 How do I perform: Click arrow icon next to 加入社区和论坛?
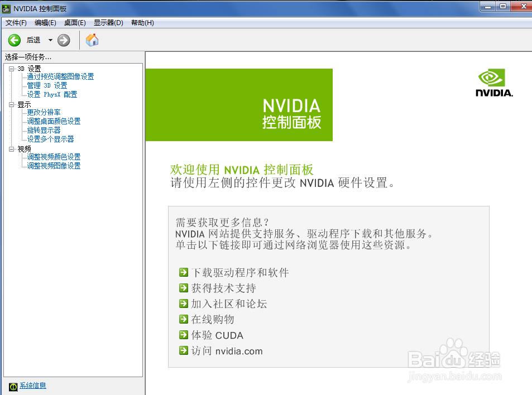pos(184,304)
